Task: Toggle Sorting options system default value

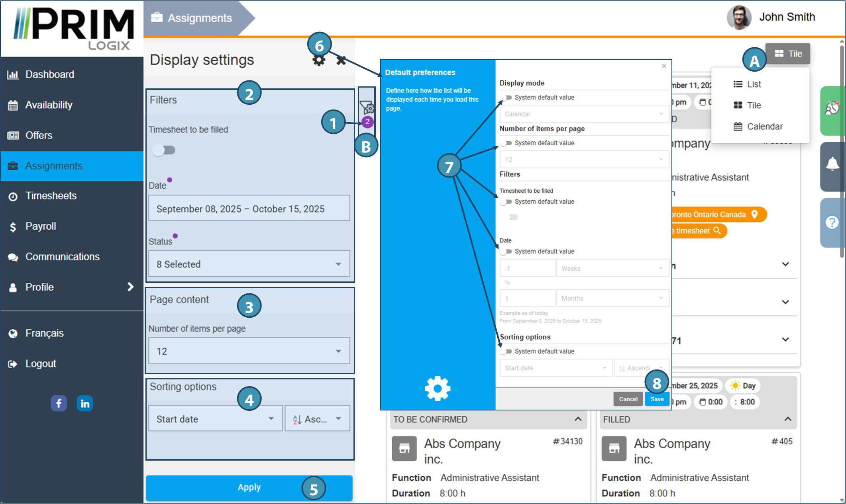Action: tap(506, 352)
